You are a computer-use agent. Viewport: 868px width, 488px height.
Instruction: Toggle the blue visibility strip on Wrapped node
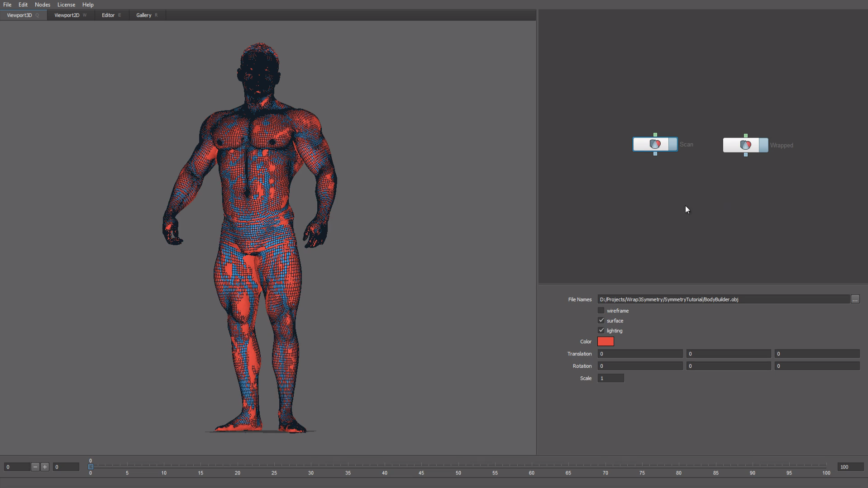pyautogui.click(x=763, y=145)
